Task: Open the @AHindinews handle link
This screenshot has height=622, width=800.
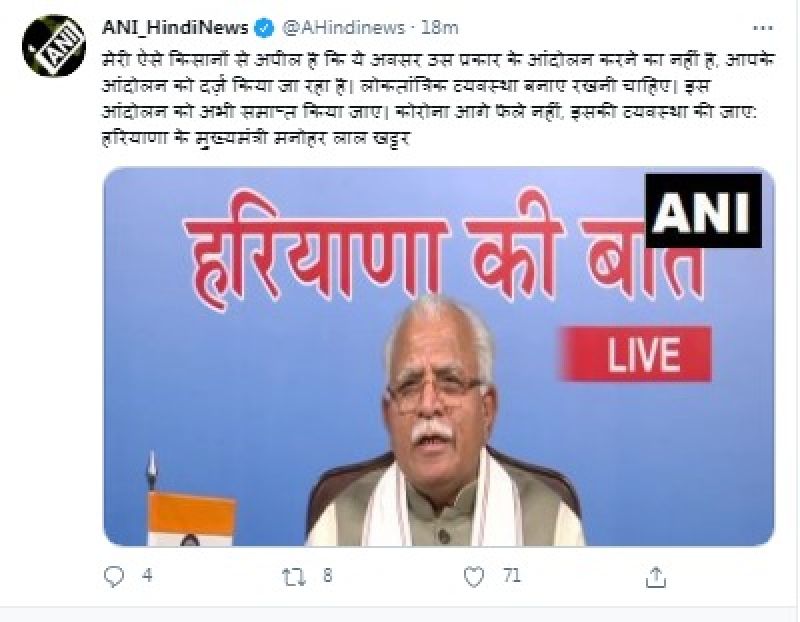Action: tap(343, 28)
